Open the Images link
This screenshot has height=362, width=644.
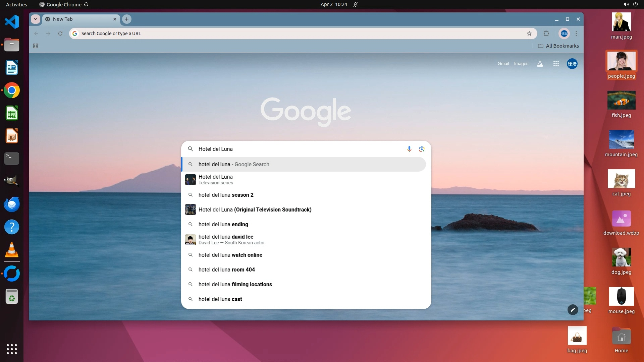pyautogui.click(x=521, y=64)
